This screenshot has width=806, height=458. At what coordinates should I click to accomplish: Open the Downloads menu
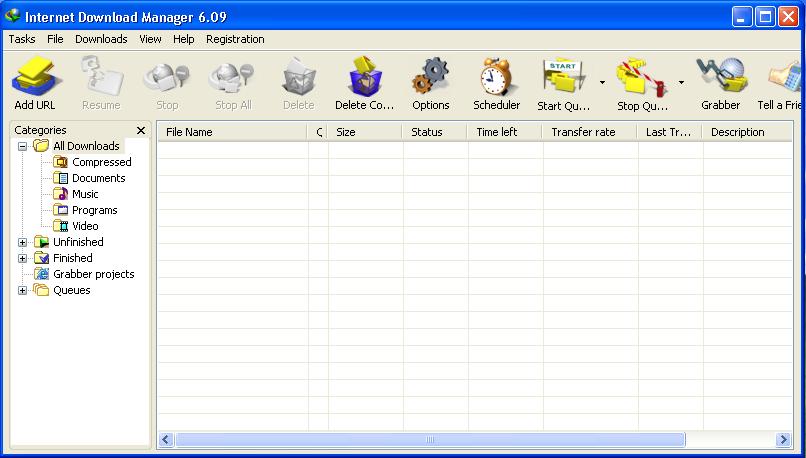[x=101, y=39]
